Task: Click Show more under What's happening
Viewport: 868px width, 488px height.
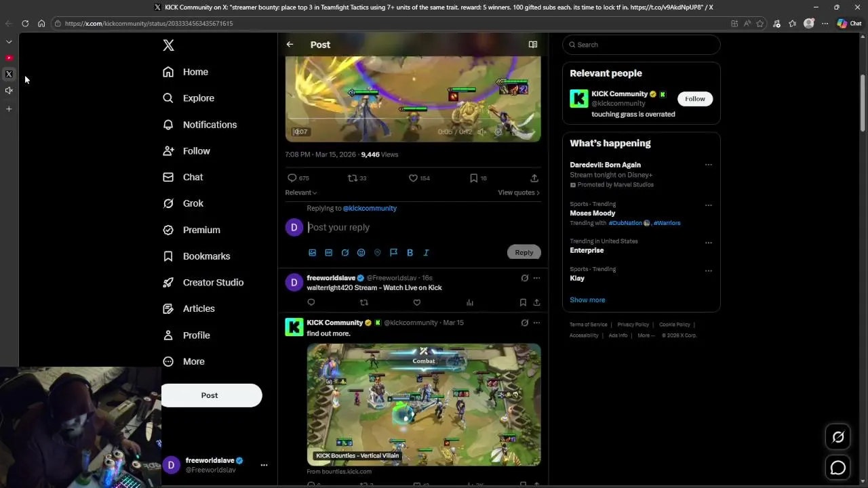Action: 587,300
